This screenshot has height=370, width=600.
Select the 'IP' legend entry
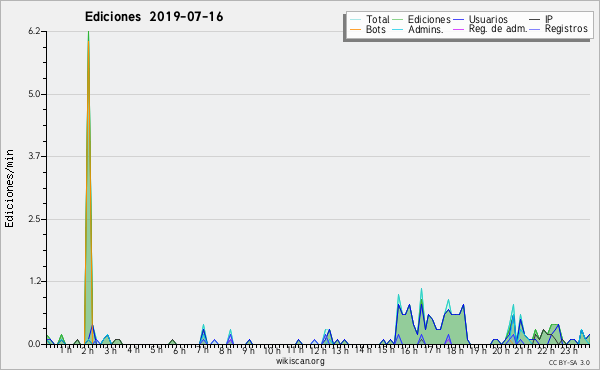click(x=549, y=19)
